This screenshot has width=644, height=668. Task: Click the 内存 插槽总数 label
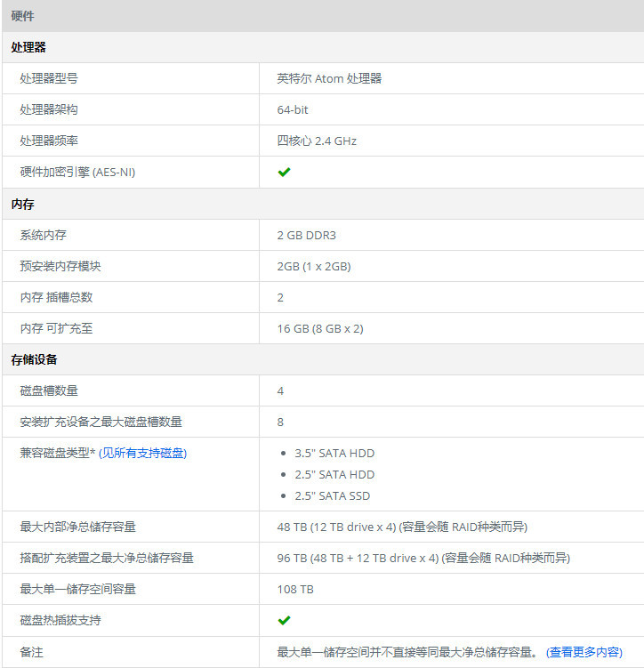coord(56,297)
